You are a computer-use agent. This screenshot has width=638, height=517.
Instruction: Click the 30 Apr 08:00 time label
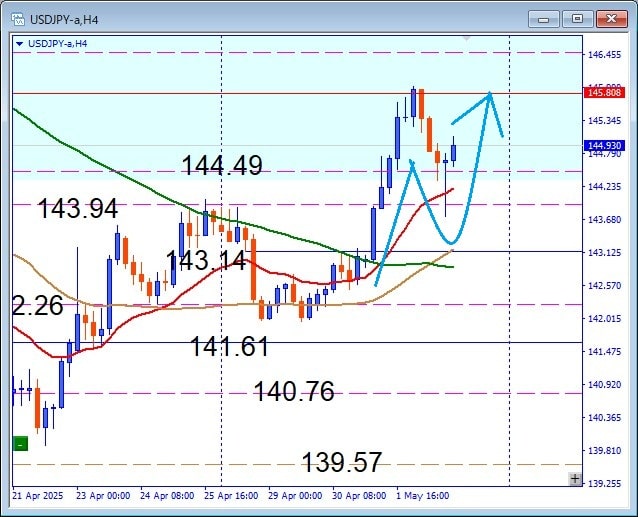click(x=359, y=496)
